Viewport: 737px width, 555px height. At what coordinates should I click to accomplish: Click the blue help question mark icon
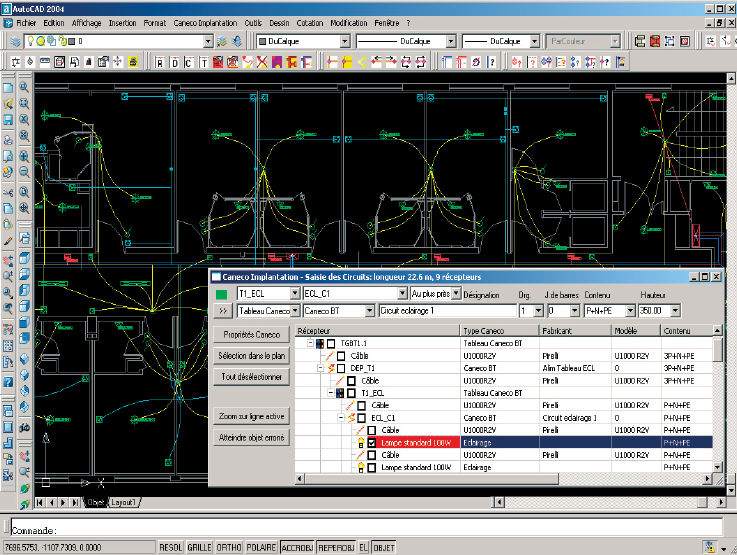coord(8,381)
